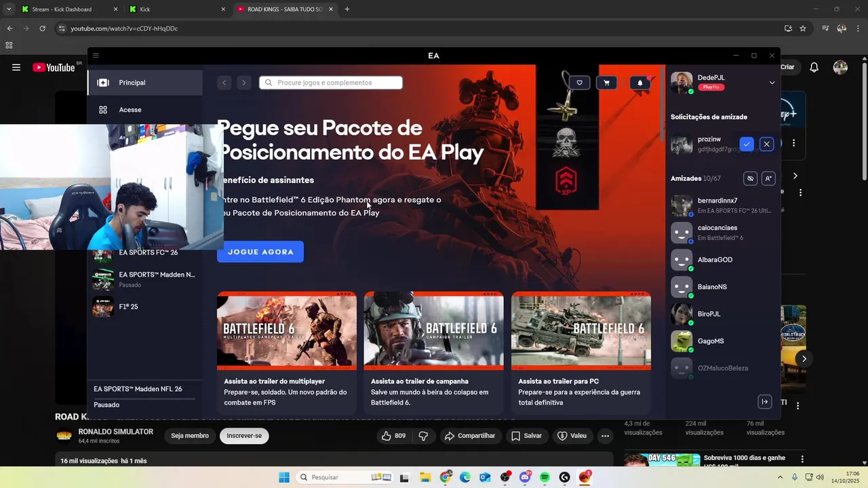The height and width of the screenshot is (488, 868).
Task: Accept prozinw's friend request
Action: 747,144
